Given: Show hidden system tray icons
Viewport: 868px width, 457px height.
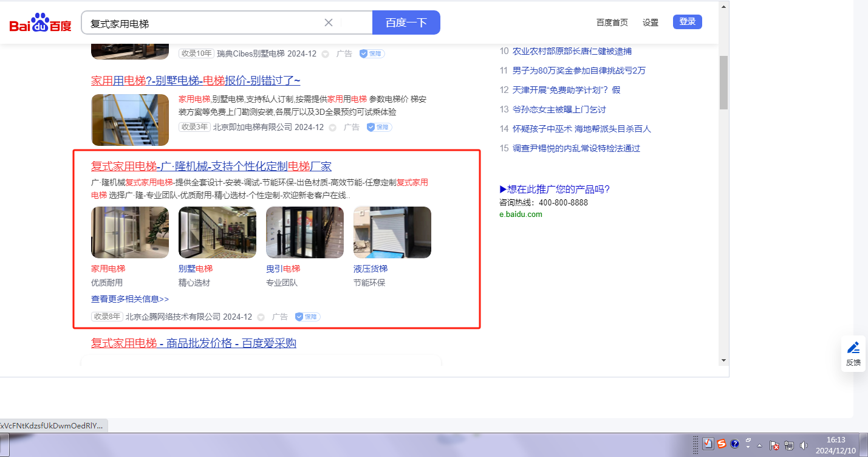Looking at the screenshot, I should [x=759, y=445].
